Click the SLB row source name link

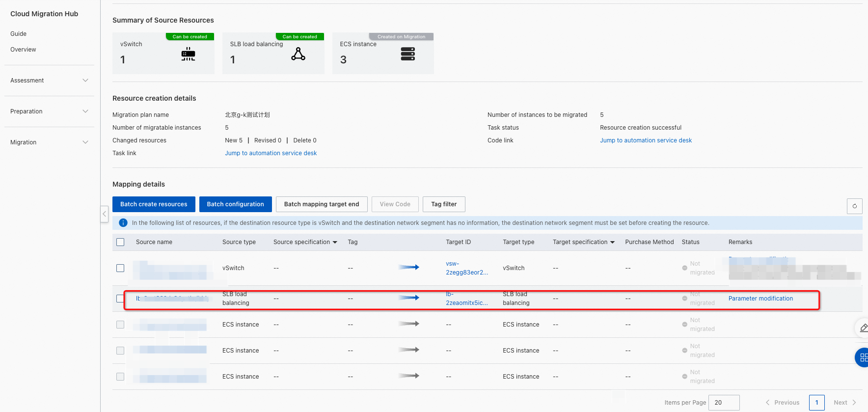pos(172,299)
